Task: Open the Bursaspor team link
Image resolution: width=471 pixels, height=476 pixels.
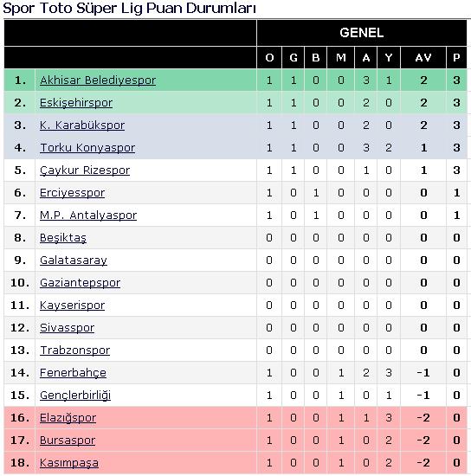Action: tap(68, 441)
